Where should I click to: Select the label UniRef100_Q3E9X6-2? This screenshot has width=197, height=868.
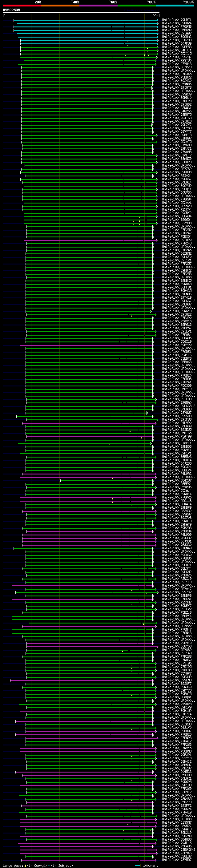tap(179, 850)
